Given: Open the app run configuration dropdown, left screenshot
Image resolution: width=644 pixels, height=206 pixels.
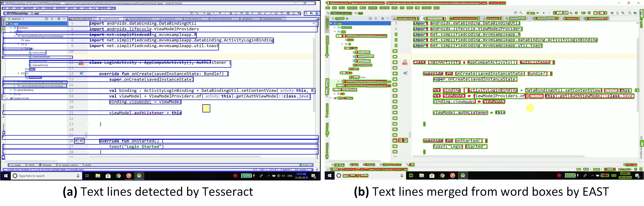Looking at the screenshot, I should [209, 13].
